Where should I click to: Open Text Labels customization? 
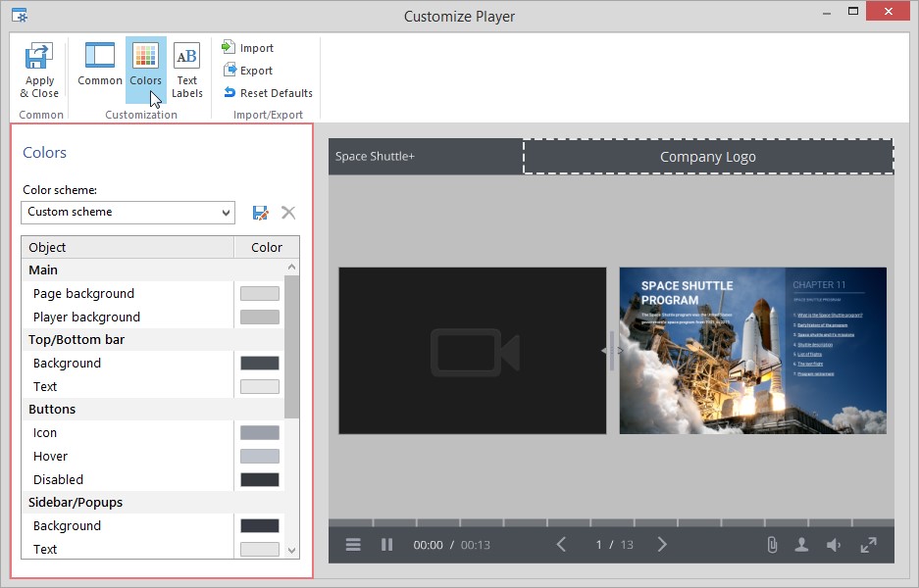[x=187, y=70]
